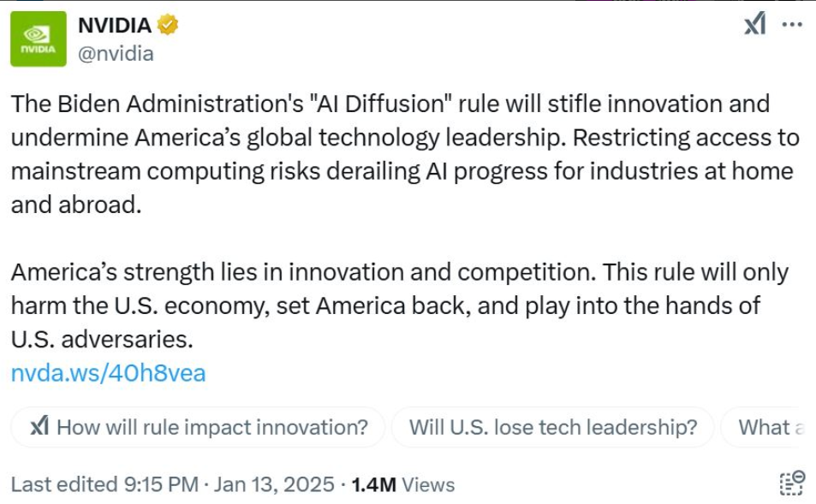
Task: Open the @nvidia handle link
Action: (x=116, y=53)
